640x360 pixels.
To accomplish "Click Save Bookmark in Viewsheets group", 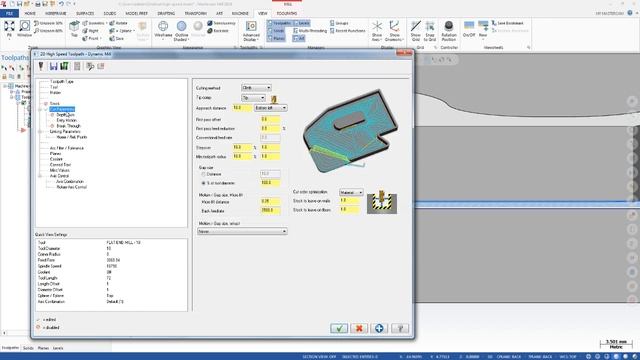I will 507,23.
